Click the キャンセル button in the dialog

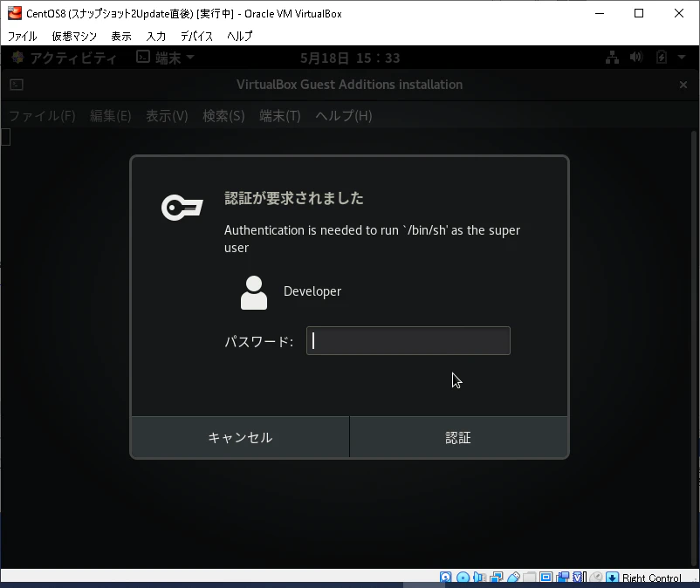[x=240, y=437]
